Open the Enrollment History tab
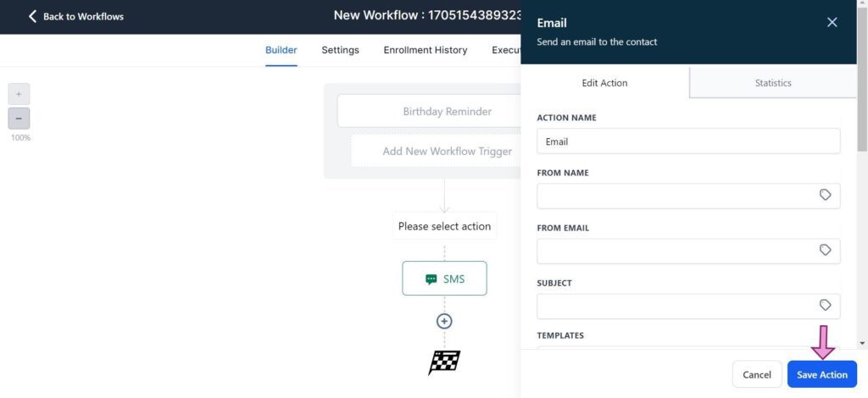 (426, 50)
